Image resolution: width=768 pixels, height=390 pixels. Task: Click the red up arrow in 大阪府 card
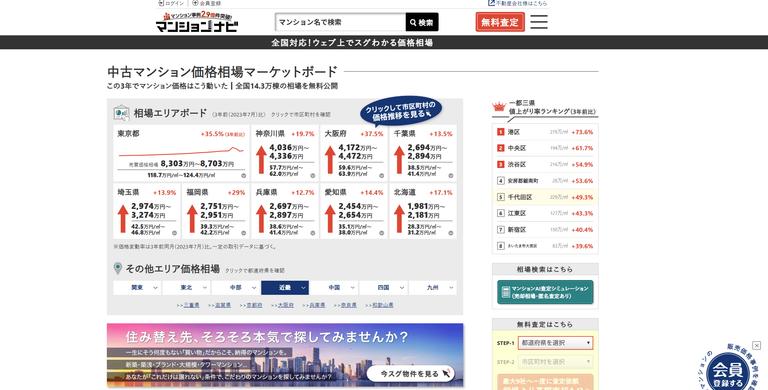(330, 159)
